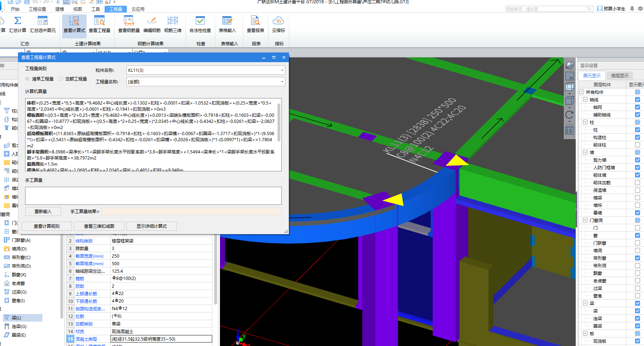Click the search box in title bar
The image size is (644, 346).
point(549,9)
